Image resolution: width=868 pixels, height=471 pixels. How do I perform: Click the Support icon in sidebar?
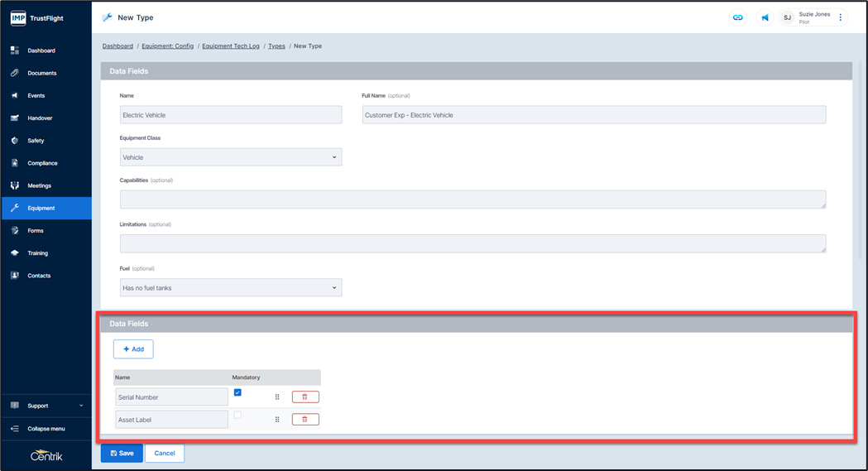click(15, 406)
